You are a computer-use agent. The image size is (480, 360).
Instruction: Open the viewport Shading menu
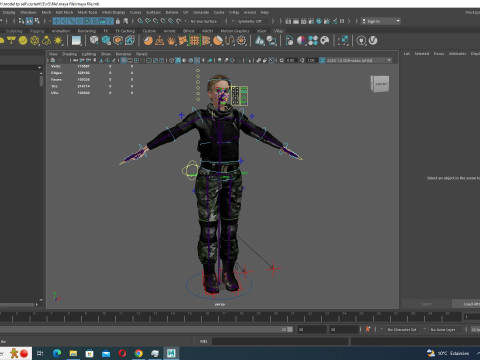pos(69,54)
